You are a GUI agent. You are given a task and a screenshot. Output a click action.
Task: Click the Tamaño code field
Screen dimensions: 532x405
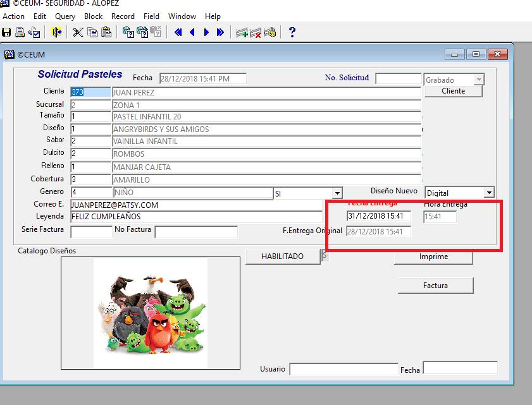pyautogui.click(x=90, y=117)
